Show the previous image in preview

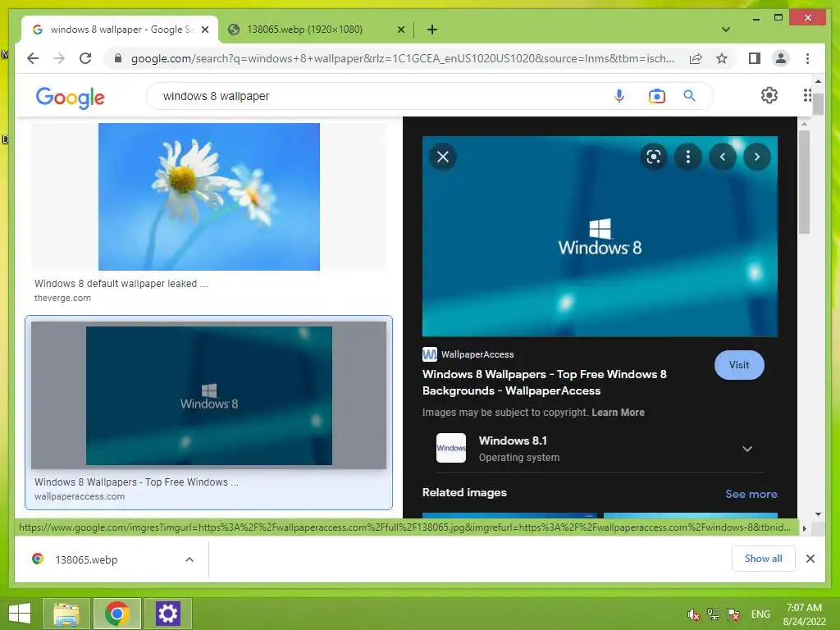pos(722,157)
